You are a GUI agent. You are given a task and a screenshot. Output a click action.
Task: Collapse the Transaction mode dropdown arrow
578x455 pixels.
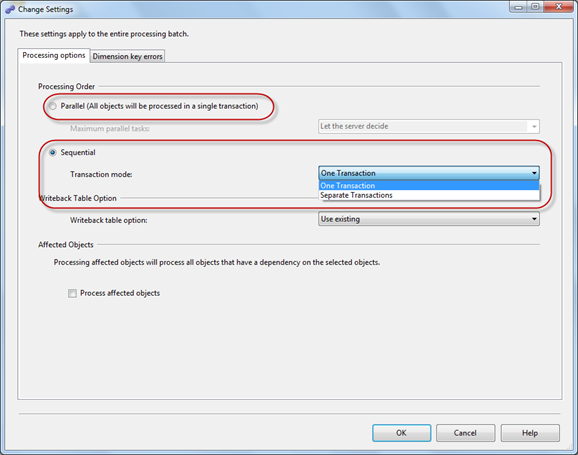534,173
